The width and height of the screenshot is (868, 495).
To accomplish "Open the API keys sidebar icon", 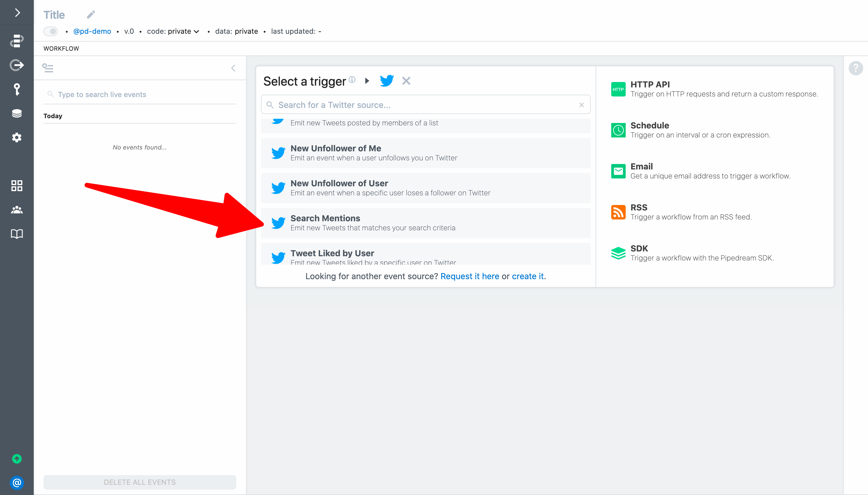I will [17, 89].
